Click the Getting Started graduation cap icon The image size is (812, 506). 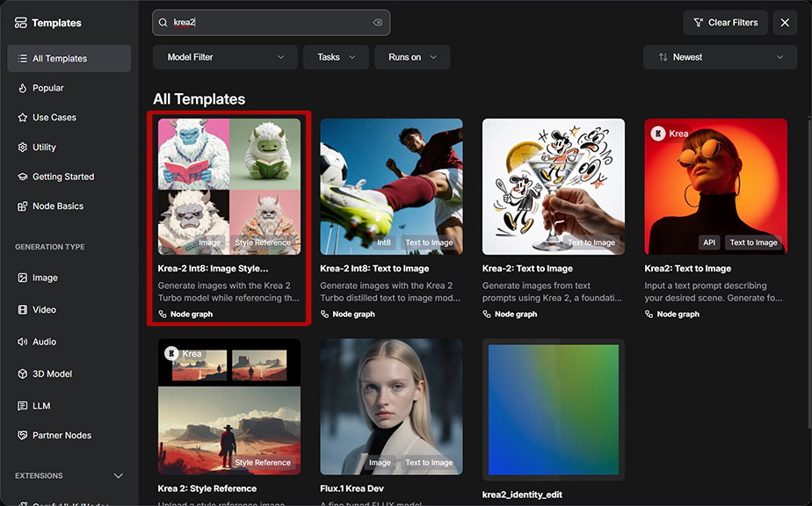22,177
